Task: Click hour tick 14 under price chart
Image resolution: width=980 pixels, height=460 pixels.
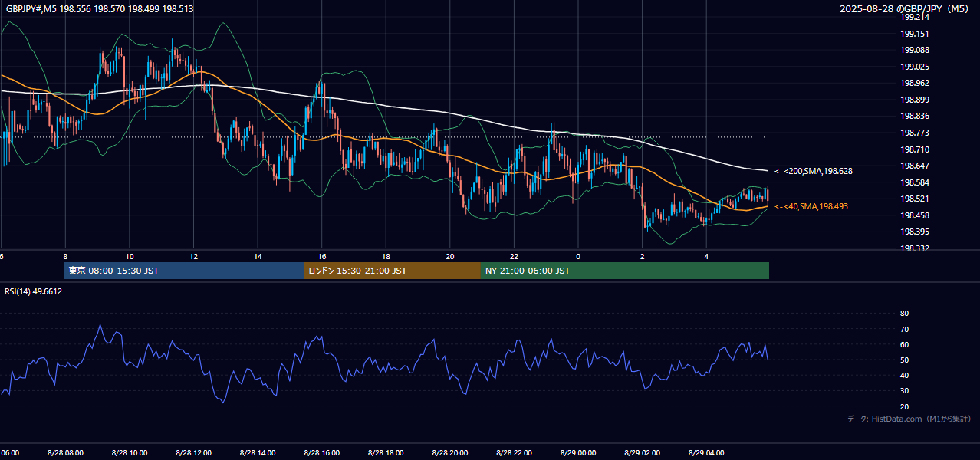Action: tap(258, 256)
